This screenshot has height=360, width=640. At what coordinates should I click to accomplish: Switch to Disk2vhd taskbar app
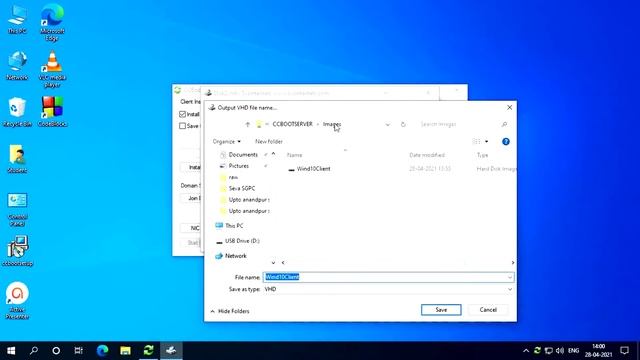click(x=171, y=351)
